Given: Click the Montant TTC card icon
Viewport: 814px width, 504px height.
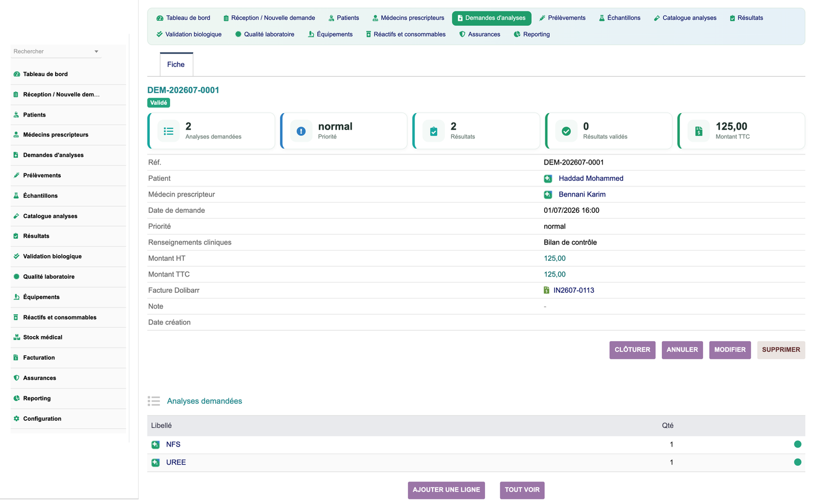Looking at the screenshot, I should pos(699,131).
